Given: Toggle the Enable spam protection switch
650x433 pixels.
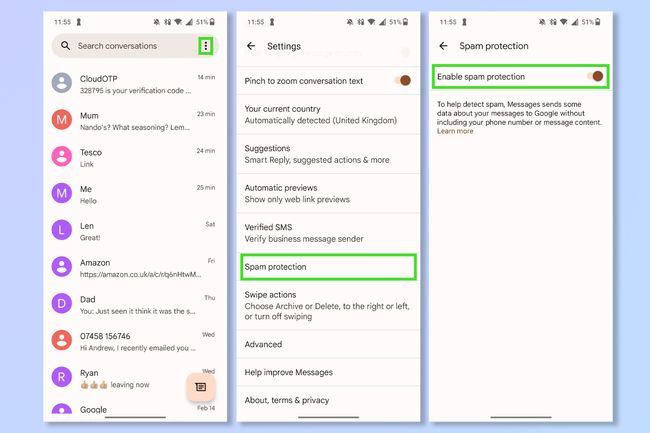Looking at the screenshot, I should (595, 76).
